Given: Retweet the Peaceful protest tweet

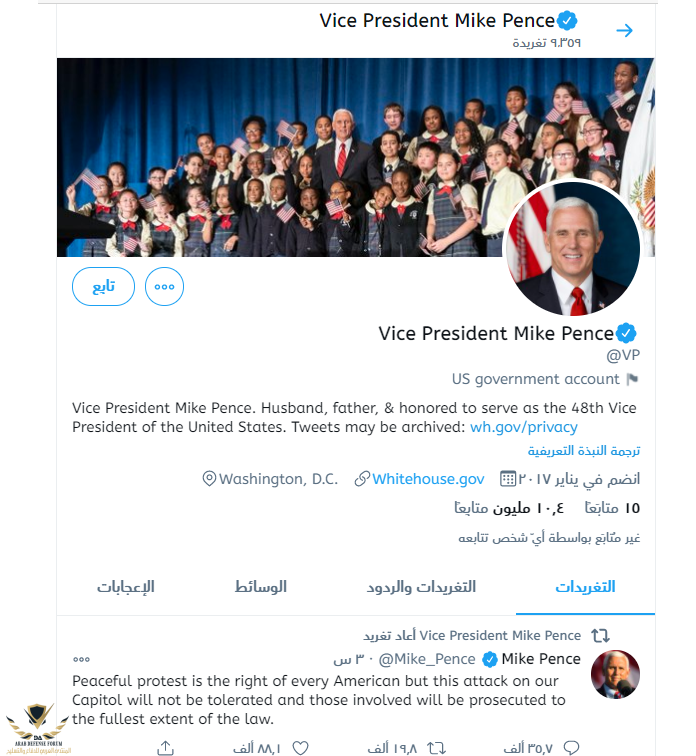Looking at the screenshot, I should 436,747.
